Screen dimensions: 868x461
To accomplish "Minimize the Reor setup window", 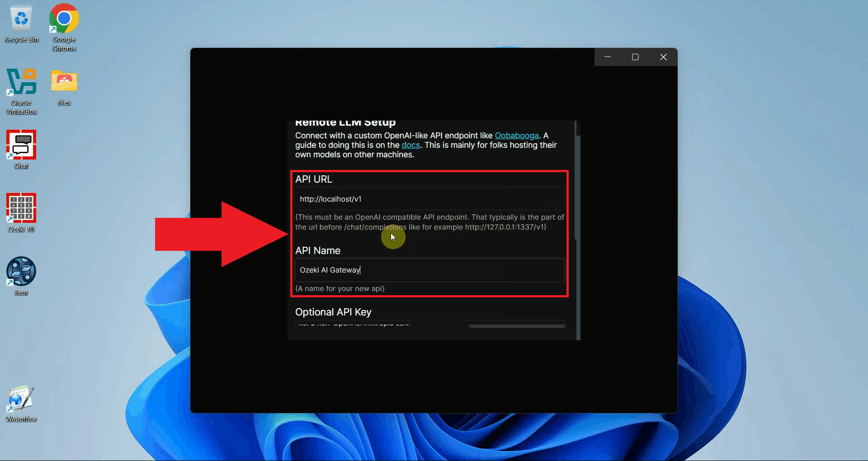I will pos(608,57).
